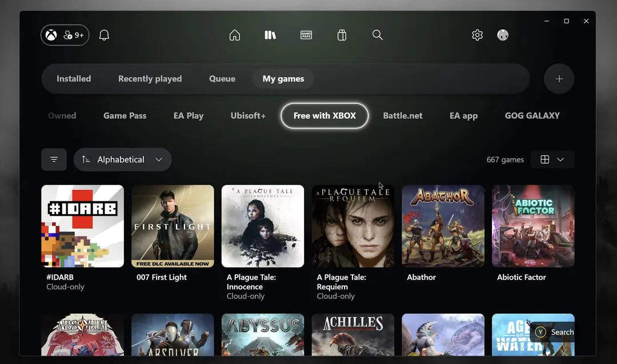This screenshot has width=617, height=364.
Task: Open the notifications bell
Action: point(104,35)
